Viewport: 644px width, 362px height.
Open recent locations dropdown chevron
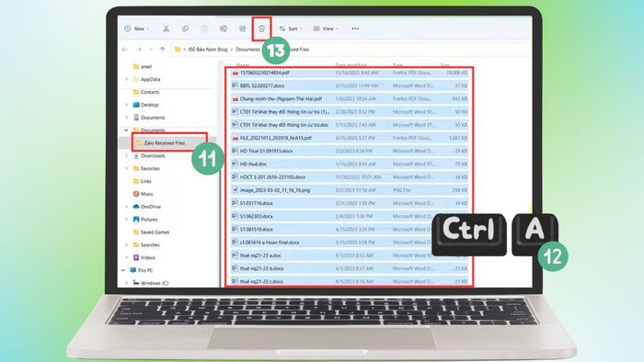pyautogui.click(x=151, y=50)
